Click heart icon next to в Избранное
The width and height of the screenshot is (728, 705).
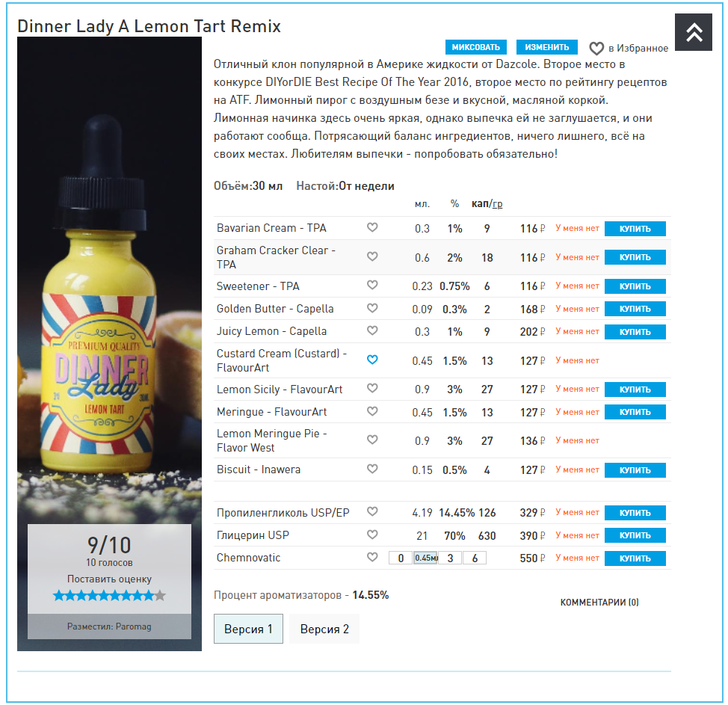[596, 49]
